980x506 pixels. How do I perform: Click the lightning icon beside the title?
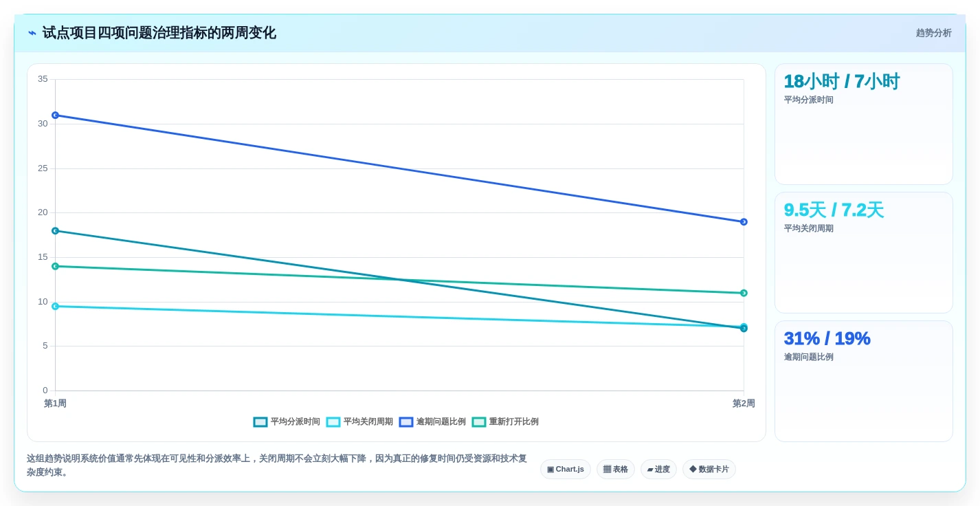[x=32, y=33]
